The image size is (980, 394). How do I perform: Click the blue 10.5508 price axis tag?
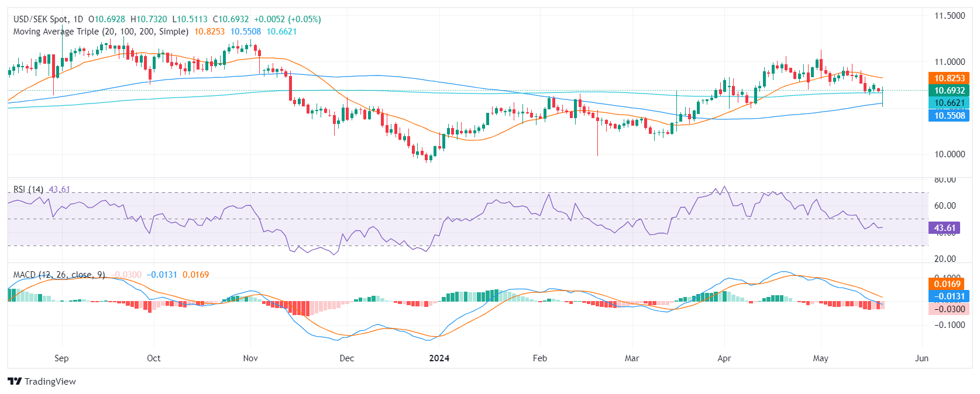pos(948,115)
